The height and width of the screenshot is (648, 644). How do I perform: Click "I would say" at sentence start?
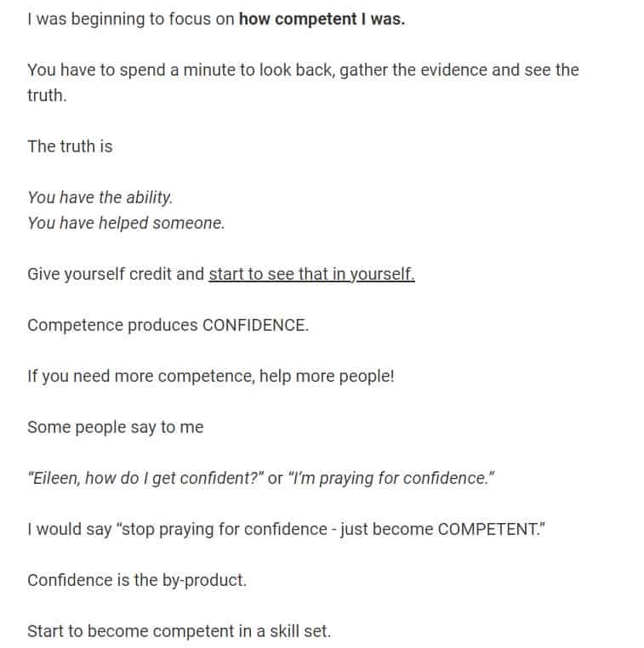click(70, 530)
